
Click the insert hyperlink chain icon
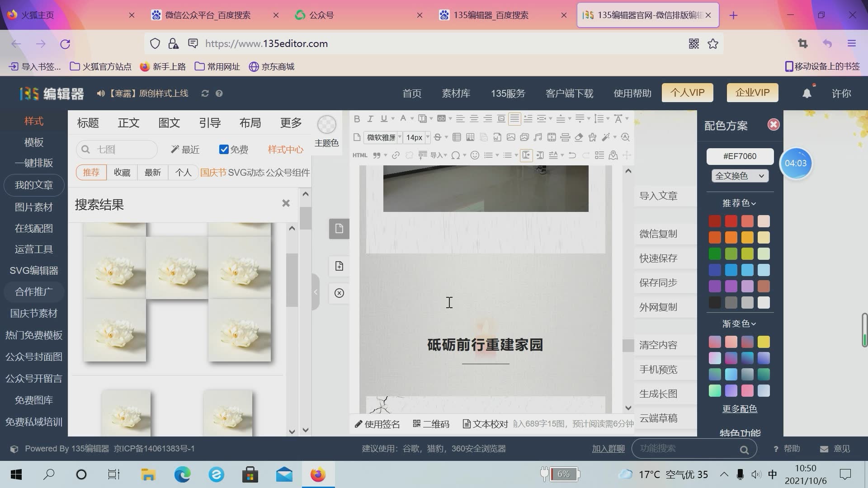(396, 155)
